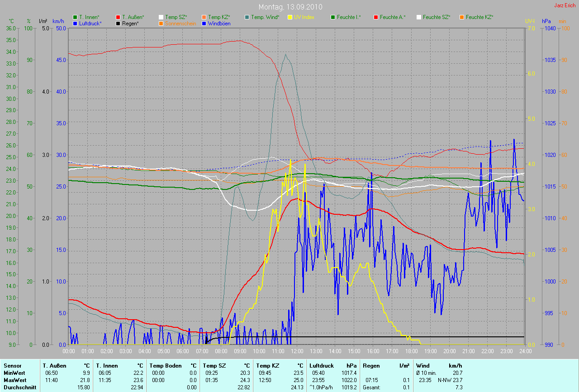Click the Feuchte A. legend label
This screenshot has height=392, width=579.
(393, 17)
